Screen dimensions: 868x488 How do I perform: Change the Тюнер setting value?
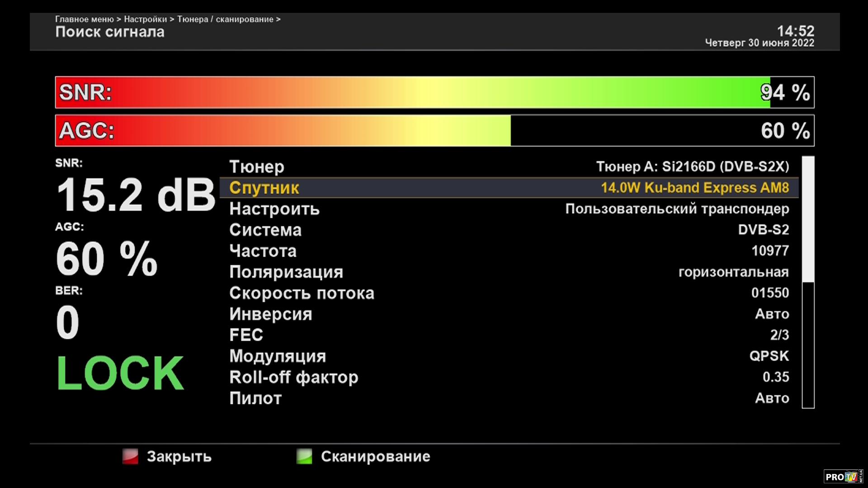[692, 167]
